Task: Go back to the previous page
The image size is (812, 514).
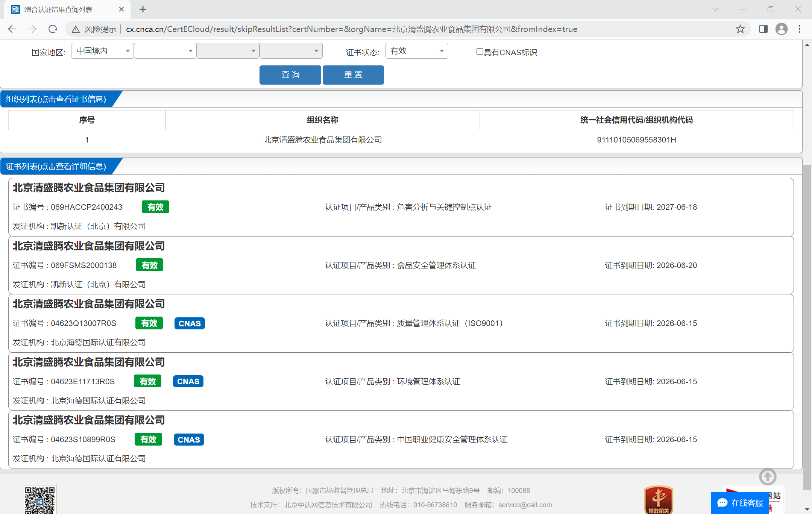Action: 12,29
